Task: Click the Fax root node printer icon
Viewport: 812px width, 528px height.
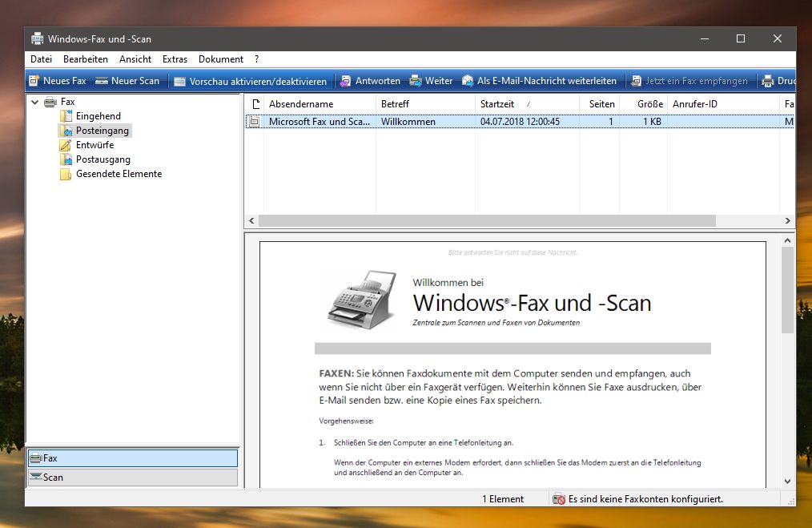Action: (x=50, y=102)
